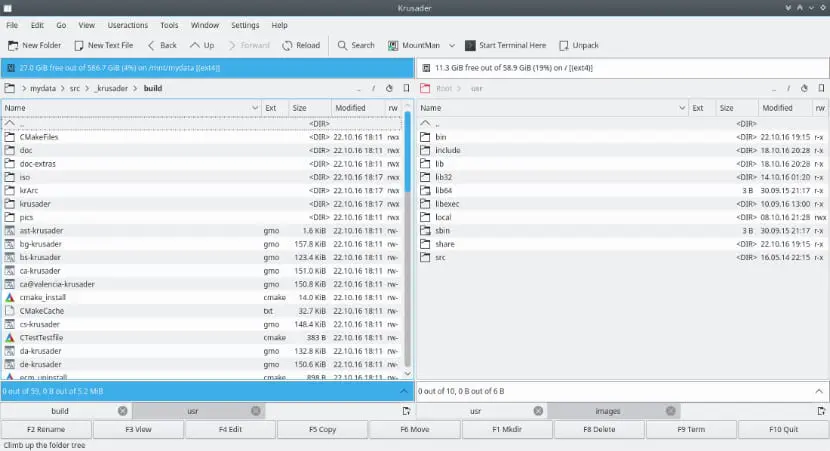Reload the current panel
The width and height of the screenshot is (830, 451).
coord(301,46)
